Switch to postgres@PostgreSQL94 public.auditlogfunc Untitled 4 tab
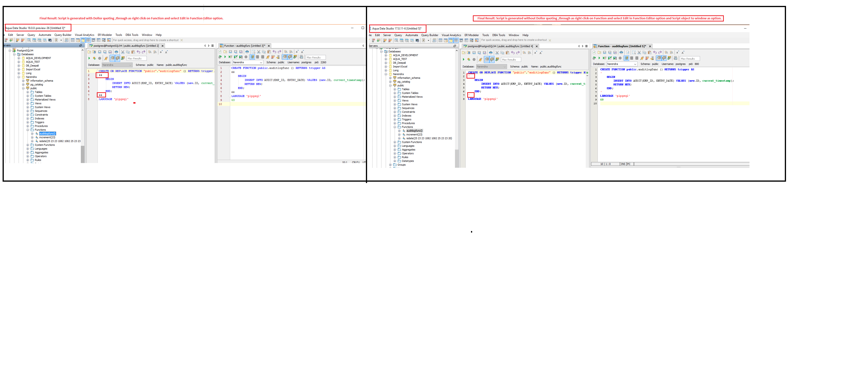The width and height of the screenshot is (868, 369). coord(500,46)
